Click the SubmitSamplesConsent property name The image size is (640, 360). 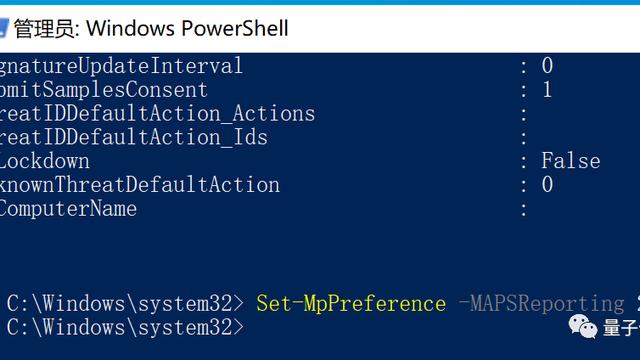[104, 90]
